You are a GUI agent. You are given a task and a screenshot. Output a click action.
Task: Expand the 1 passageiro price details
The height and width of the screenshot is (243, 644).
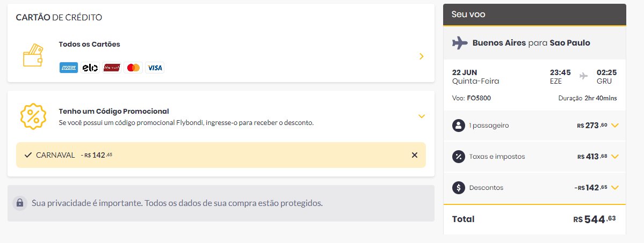coord(615,126)
